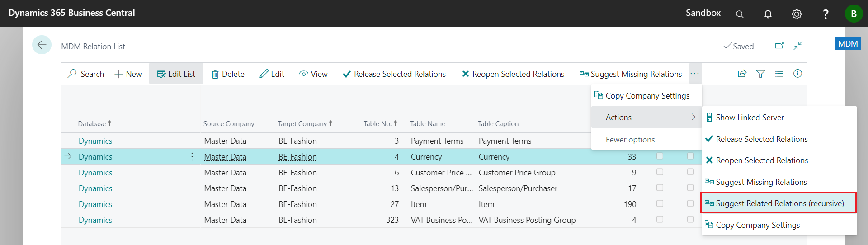Open the search magnifier in header
Screen dimensions: 868x245
[740, 14]
